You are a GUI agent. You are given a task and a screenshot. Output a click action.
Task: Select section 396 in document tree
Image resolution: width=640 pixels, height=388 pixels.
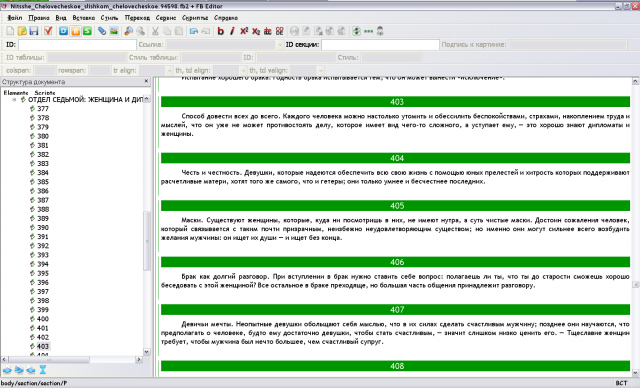(43, 282)
